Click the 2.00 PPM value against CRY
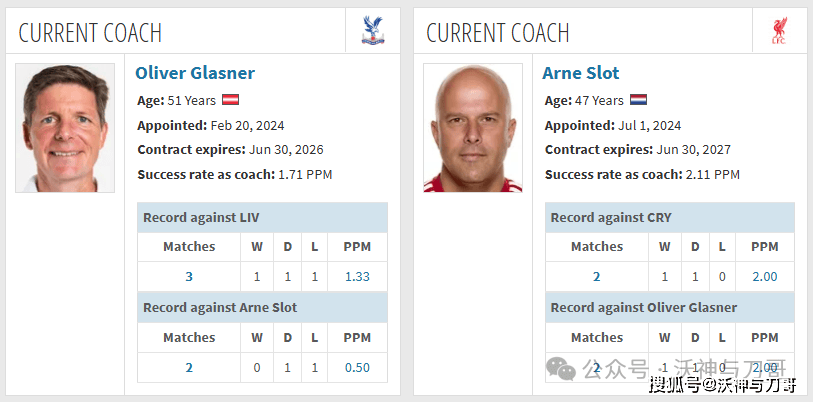This screenshot has height=402, width=813. [x=765, y=276]
